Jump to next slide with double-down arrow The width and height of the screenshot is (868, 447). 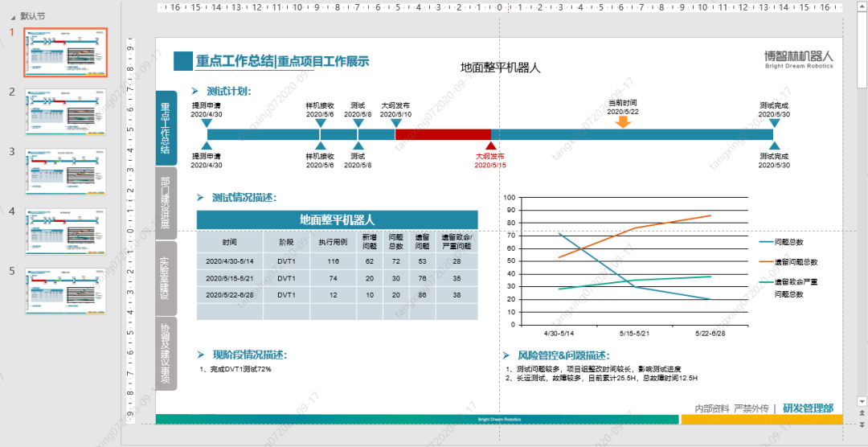[862, 424]
